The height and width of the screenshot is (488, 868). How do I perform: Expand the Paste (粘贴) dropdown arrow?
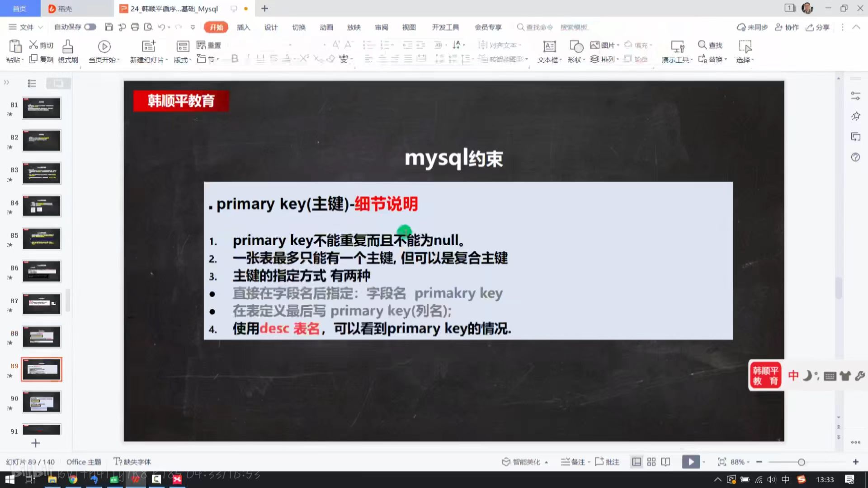[x=23, y=60]
